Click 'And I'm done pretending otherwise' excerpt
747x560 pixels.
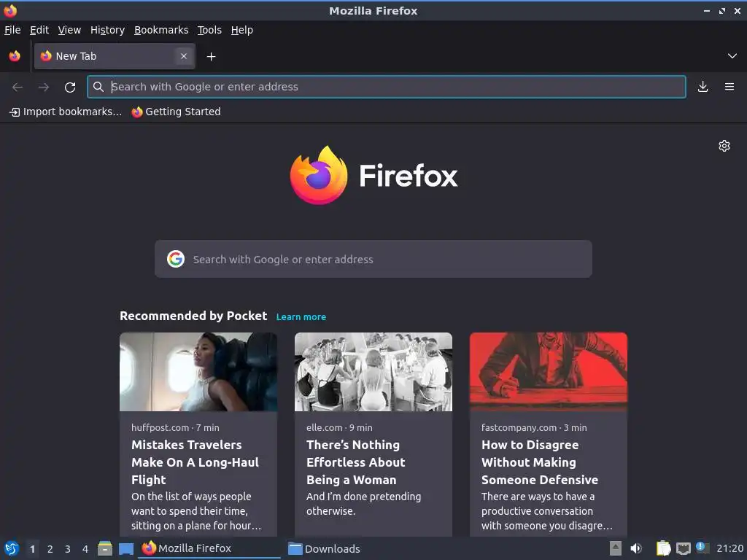pyautogui.click(x=363, y=504)
